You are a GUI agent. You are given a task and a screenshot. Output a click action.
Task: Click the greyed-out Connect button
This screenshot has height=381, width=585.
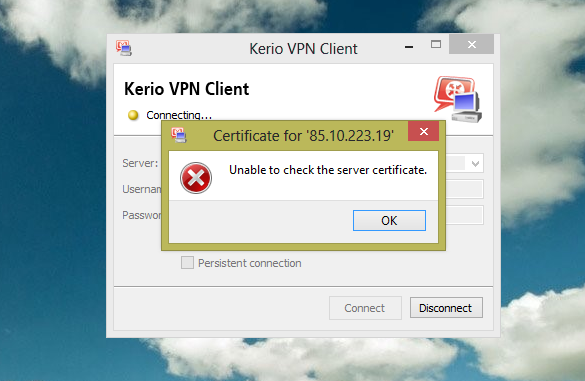pos(365,308)
